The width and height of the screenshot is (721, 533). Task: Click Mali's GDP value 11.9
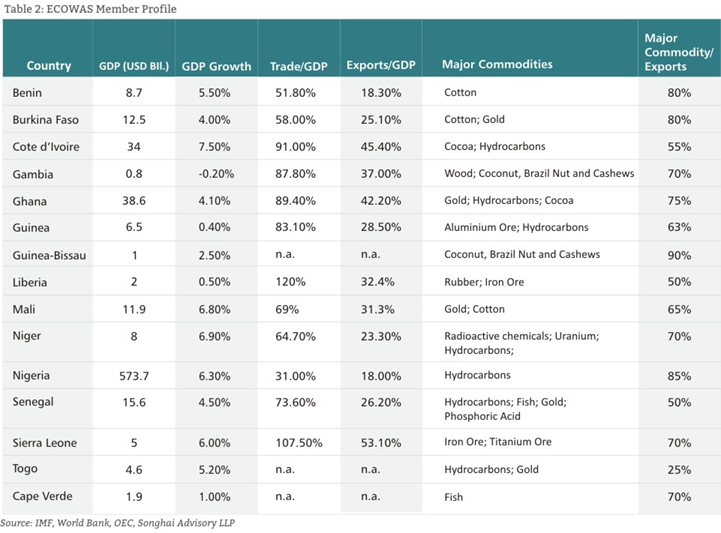click(134, 309)
